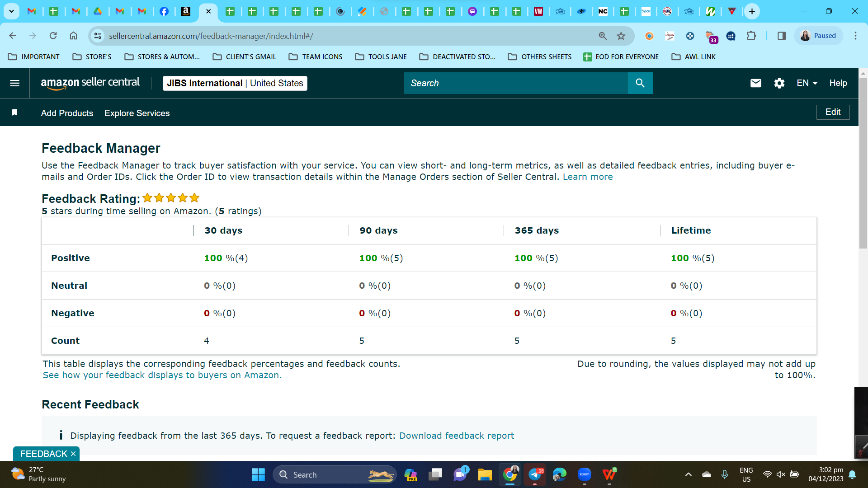Click the bookmark icon in favorites bar
The height and width of the screenshot is (488, 868).
(14, 113)
